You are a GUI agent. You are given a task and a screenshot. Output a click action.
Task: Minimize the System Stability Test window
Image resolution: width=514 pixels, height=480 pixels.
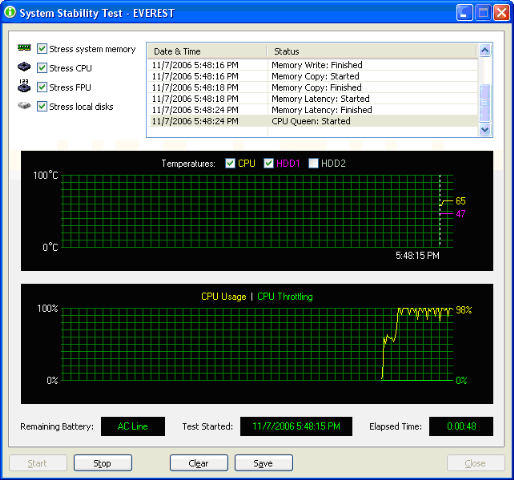click(x=464, y=13)
